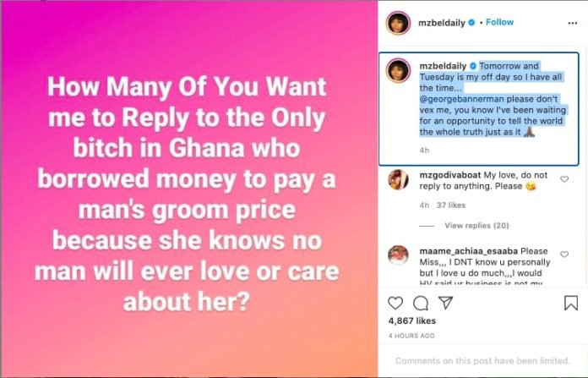Like mzgodivaboat's comment heart
588x378 pixels.
(x=564, y=179)
